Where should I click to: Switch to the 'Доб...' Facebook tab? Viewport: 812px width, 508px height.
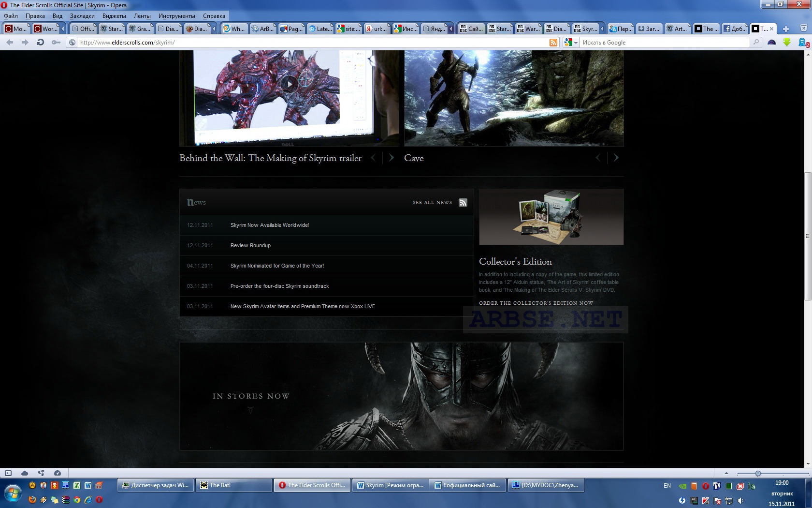click(x=735, y=29)
